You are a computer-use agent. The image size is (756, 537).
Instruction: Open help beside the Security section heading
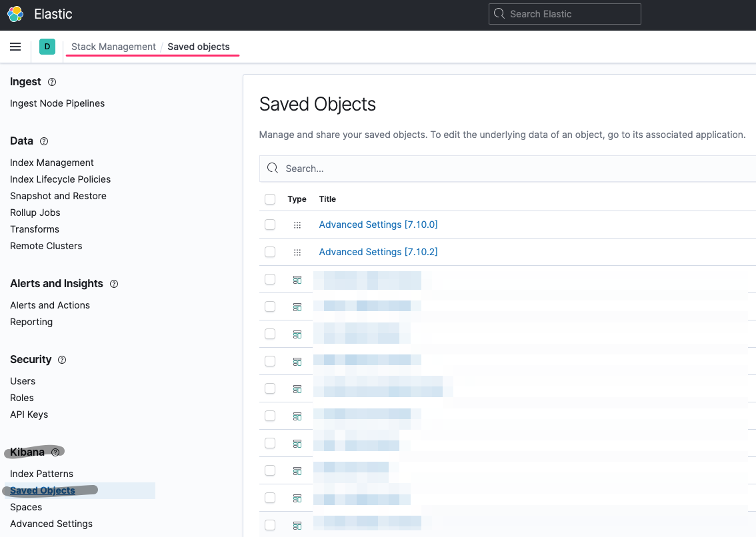pyautogui.click(x=61, y=360)
